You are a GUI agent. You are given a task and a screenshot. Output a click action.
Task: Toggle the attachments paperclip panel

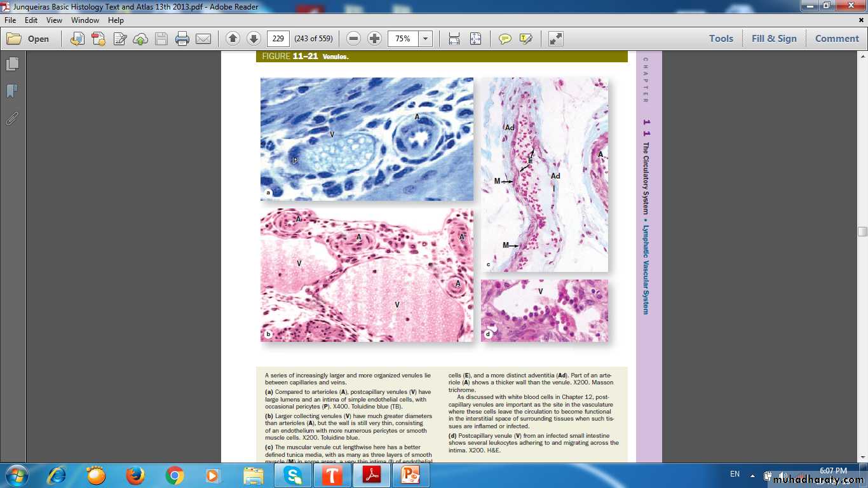pyautogui.click(x=12, y=119)
